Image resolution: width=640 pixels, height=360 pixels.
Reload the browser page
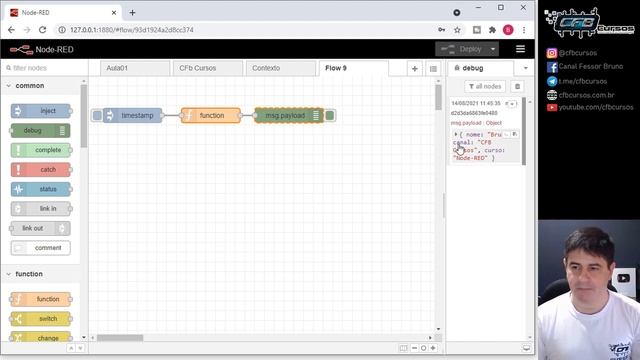[x=42, y=30]
